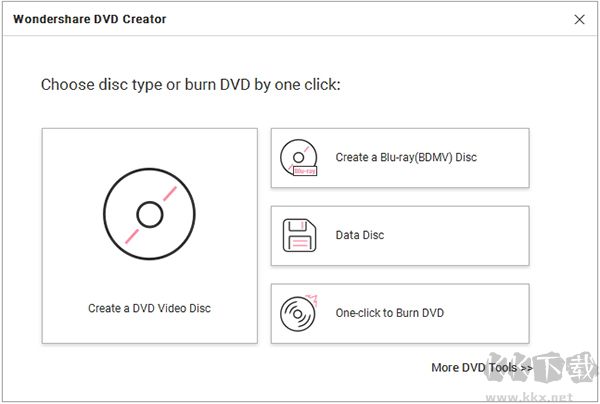Select the Create a Blu-ray(BDMV) Disc text

pyautogui.click(x=413, y=157)
